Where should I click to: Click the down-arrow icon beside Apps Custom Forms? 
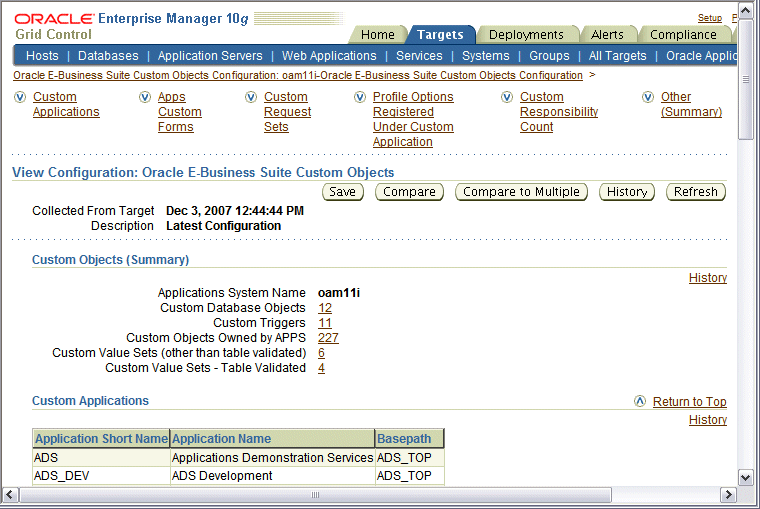145,97
